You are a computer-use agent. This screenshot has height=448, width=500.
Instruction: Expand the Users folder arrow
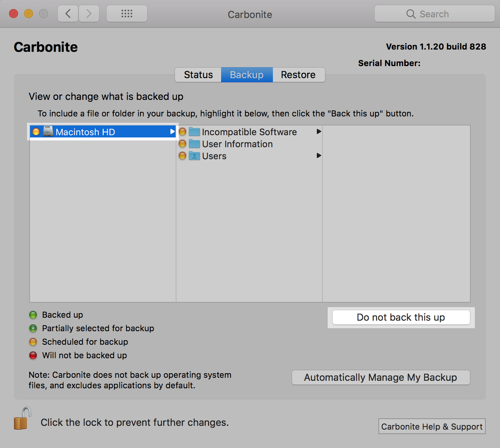tap(319, 155)
